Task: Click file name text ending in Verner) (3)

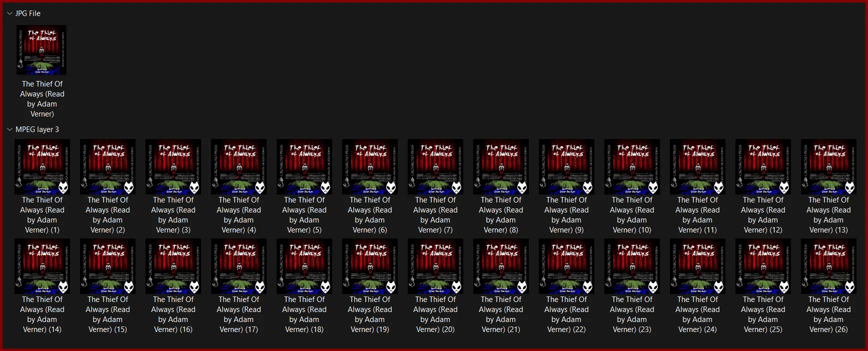Action: click(x=173, y=215)
